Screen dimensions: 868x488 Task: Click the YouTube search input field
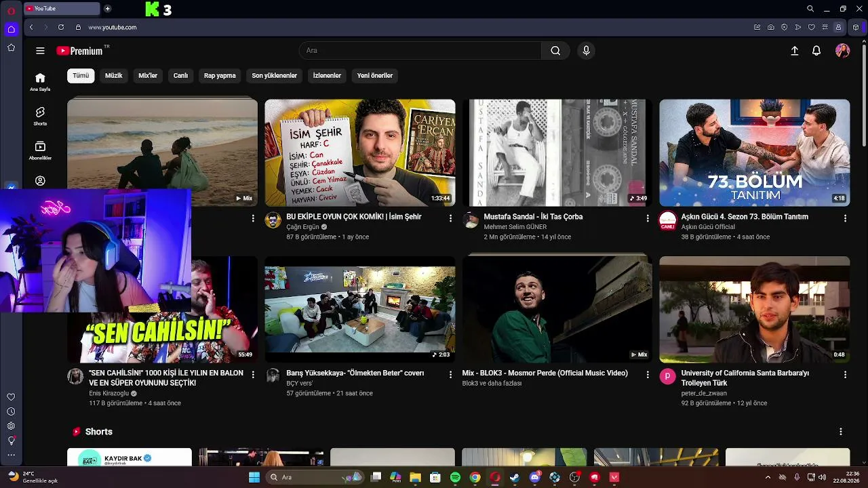coord(420,51)
